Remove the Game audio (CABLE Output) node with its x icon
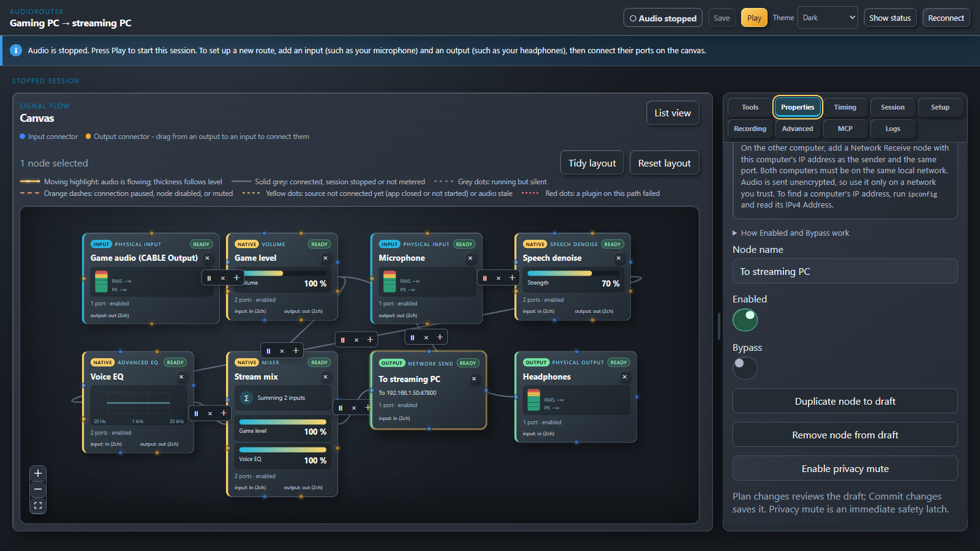Viewport: 980px width, 551px height. click(x=207, y=258)
